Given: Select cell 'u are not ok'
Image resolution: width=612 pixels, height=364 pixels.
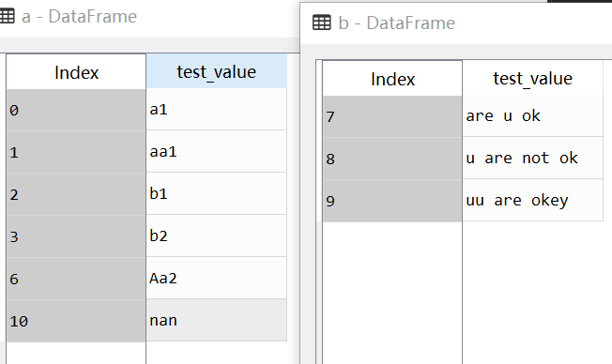Looking at the screenshot, I should click(x=533, y=158).
